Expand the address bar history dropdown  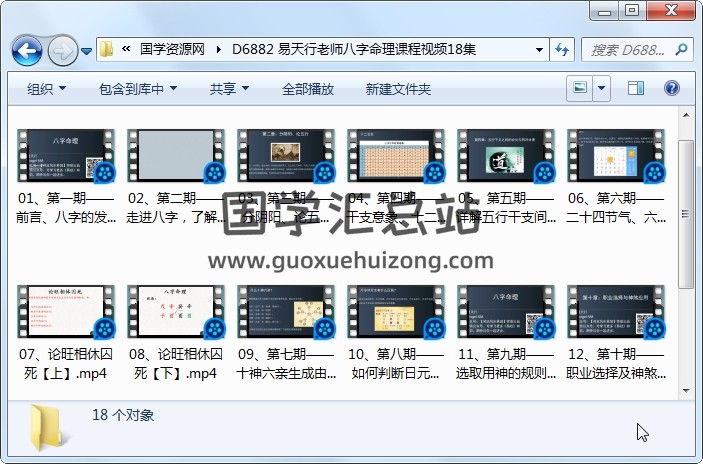pos(539,48)
